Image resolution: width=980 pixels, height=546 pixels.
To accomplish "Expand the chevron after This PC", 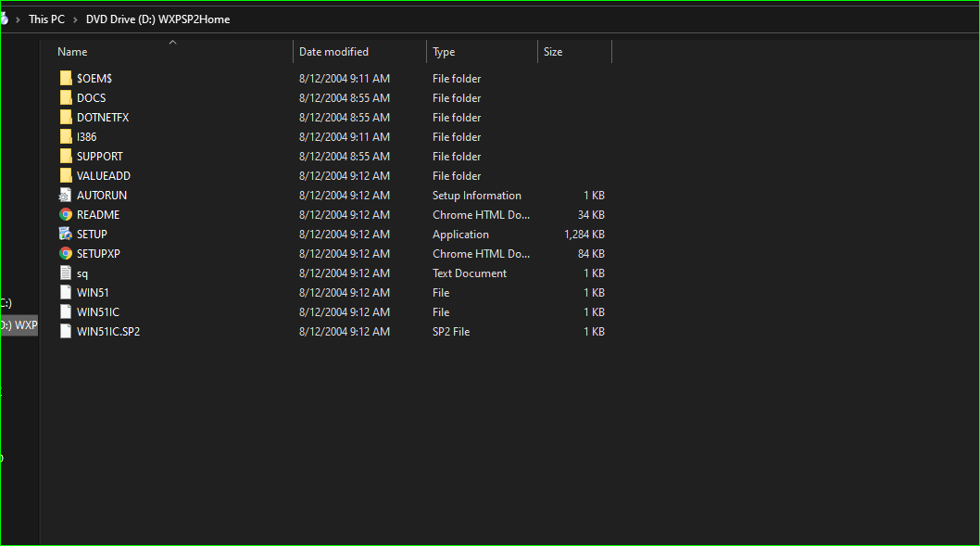I will 75,19.
